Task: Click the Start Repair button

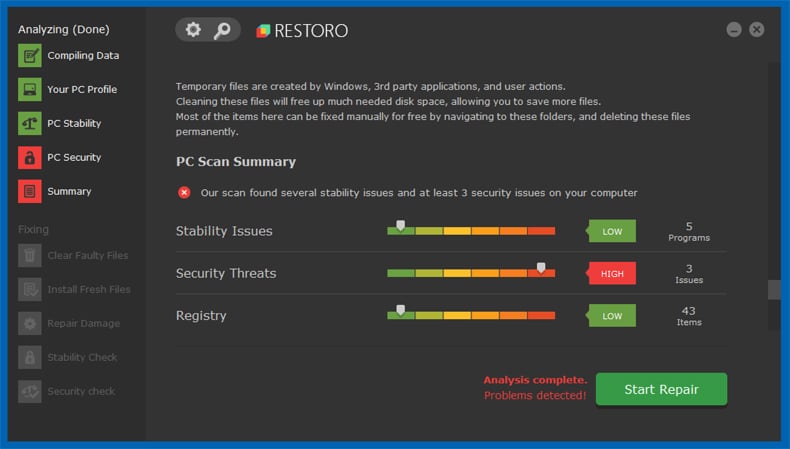Action: [661, 389]
